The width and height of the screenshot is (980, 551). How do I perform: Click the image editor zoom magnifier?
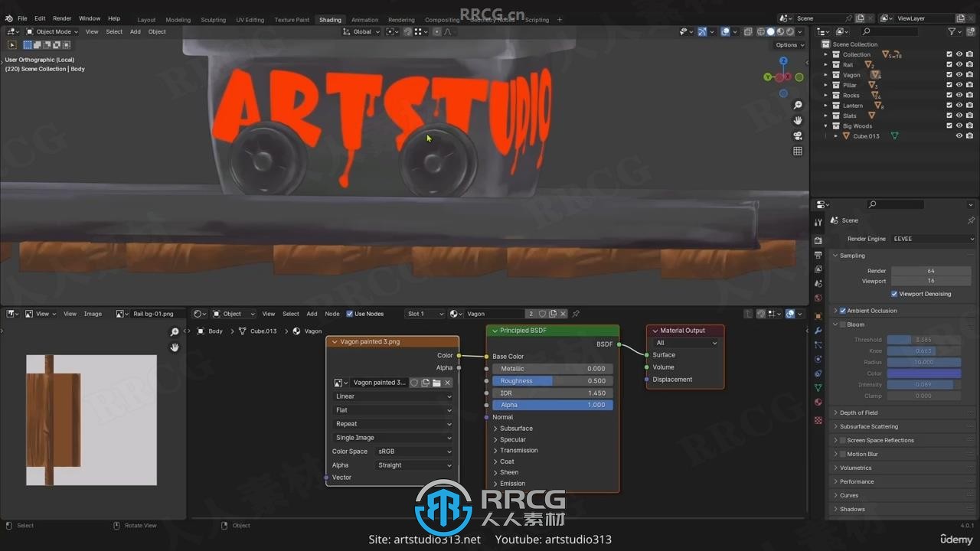[175, 332]
